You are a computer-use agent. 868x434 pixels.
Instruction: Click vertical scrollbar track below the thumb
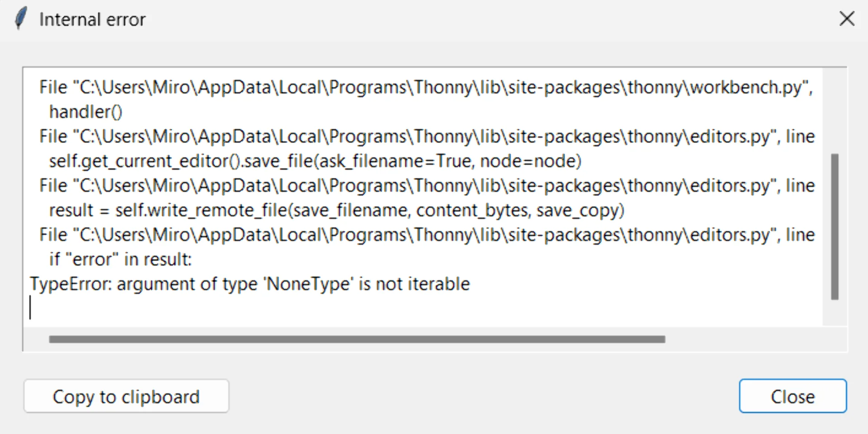coord(835,312)
